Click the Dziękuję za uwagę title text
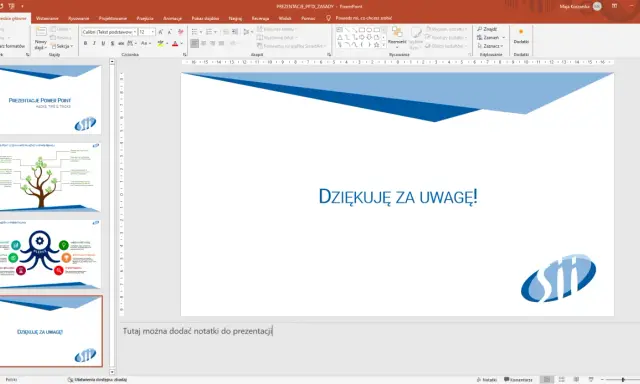Viewport: 640px width, 384px height. (398, 197)
